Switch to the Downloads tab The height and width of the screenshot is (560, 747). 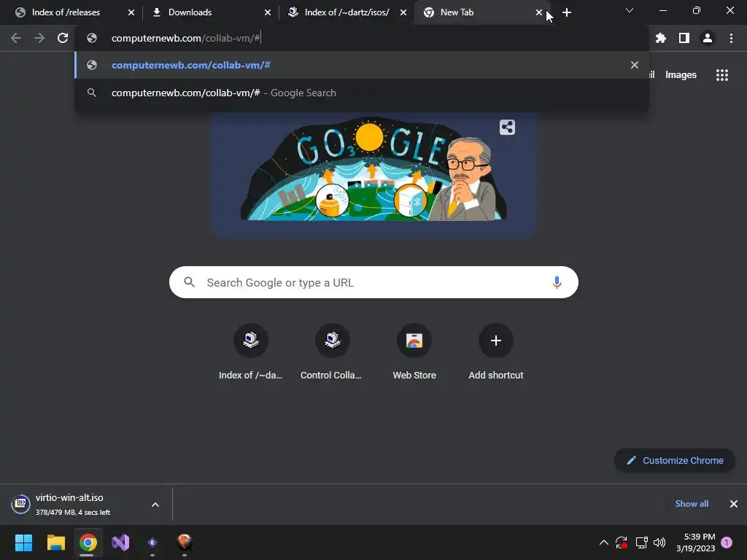point(190,12)
